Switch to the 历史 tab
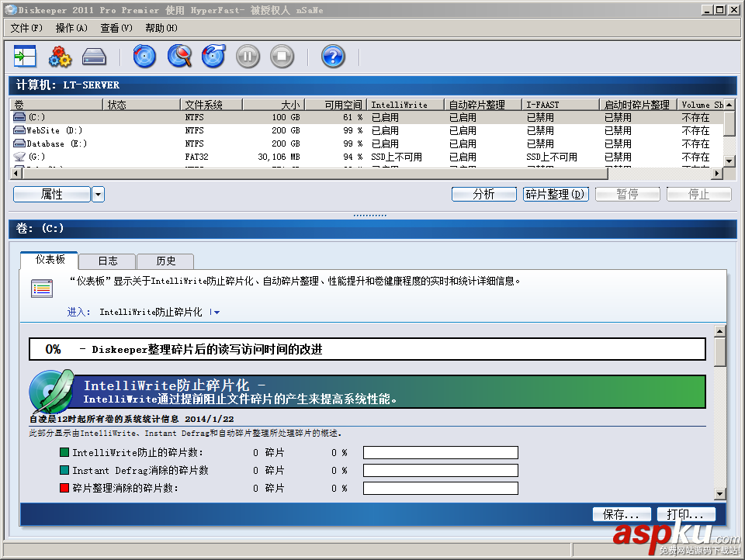 (165, 261)
